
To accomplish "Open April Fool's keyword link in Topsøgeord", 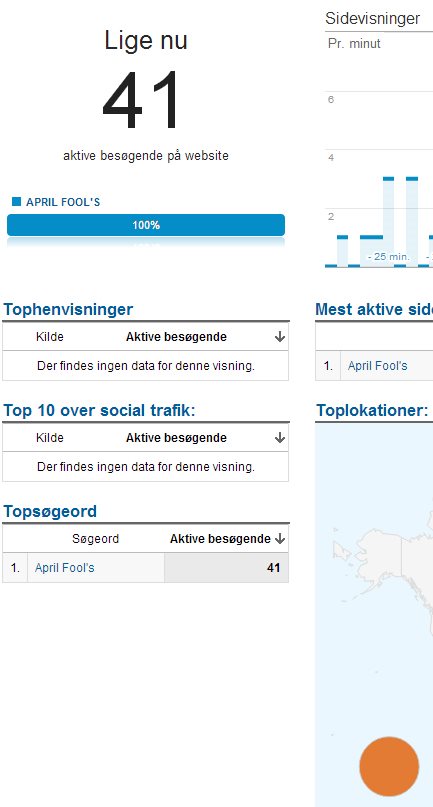I will [x=64, y=568].
